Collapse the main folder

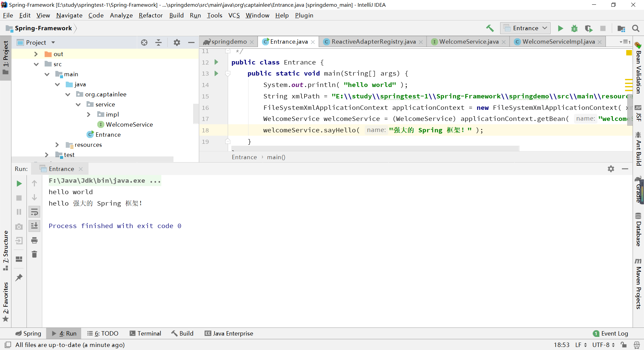click(47, 74)
